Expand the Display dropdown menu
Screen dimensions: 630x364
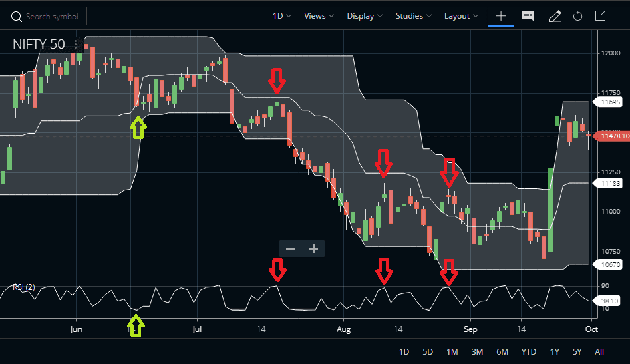[x=365, y=16]
